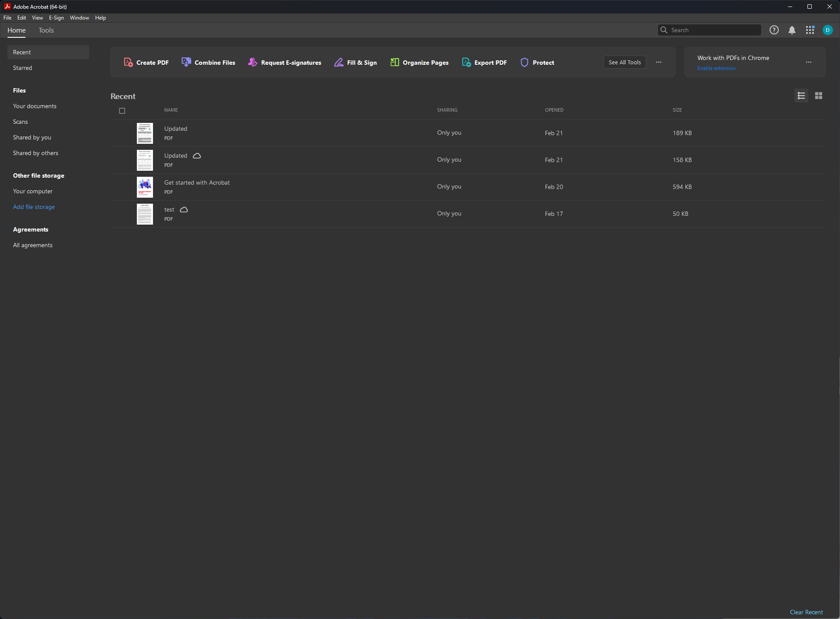840x619 pixels.
Task: Open the apps grid launcher icon
Action: (810, 30)
